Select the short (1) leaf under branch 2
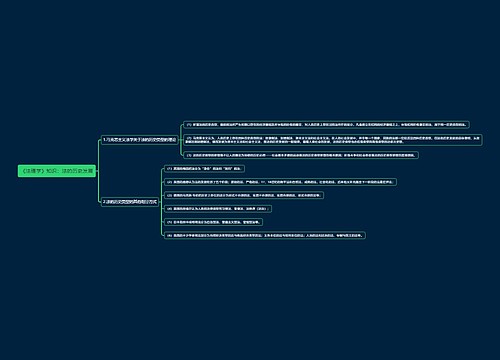This screenshot has width=500, height=360. [204, 169]
